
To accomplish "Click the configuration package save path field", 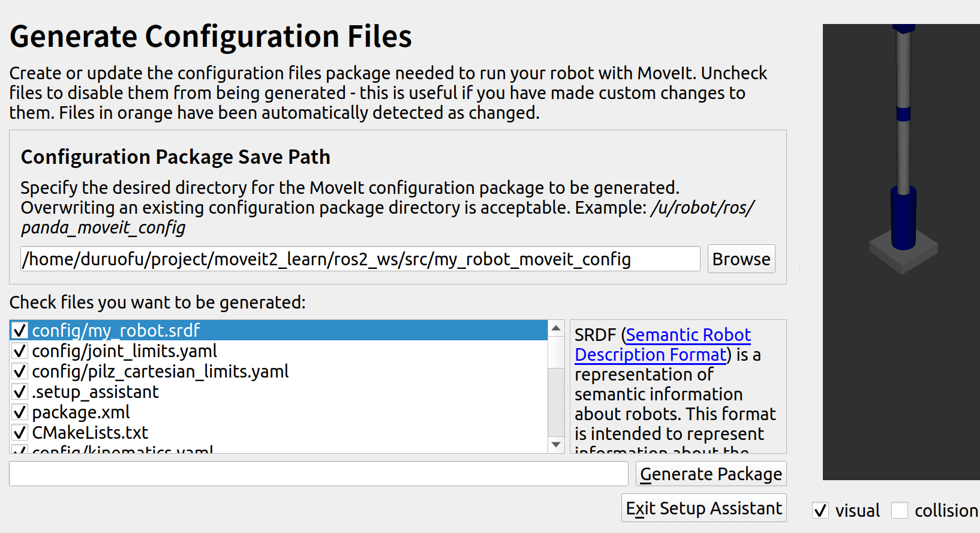I will point(360,259).
